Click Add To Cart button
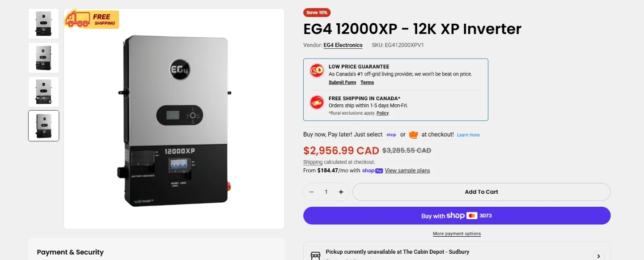 (x=481, y=192)
